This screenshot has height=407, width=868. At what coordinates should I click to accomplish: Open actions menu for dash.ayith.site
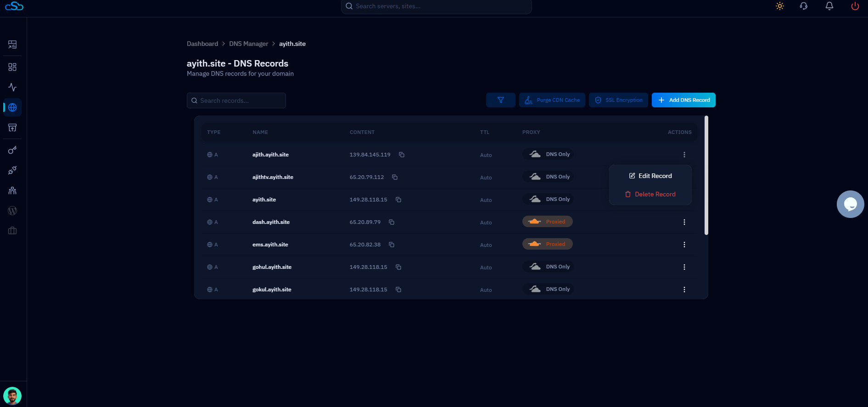point(684,222)
